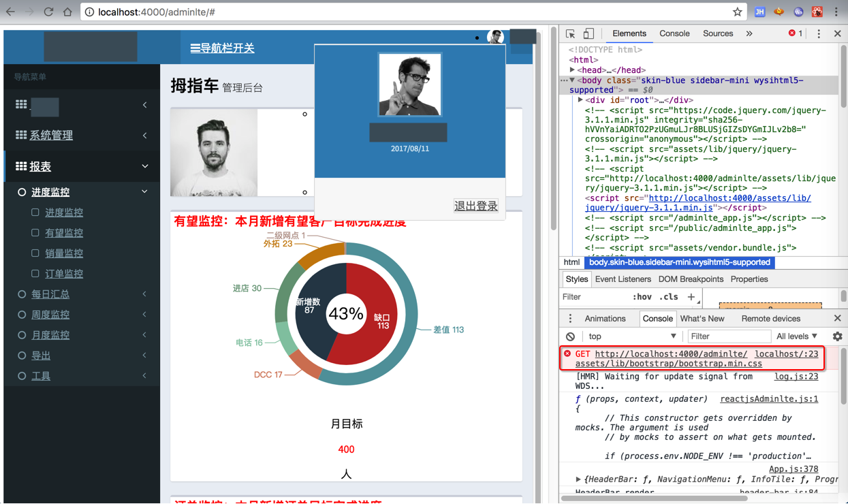Bookmark this page with star icon
848x504 pixels.
pyautogui.click(x=737, y=12)
